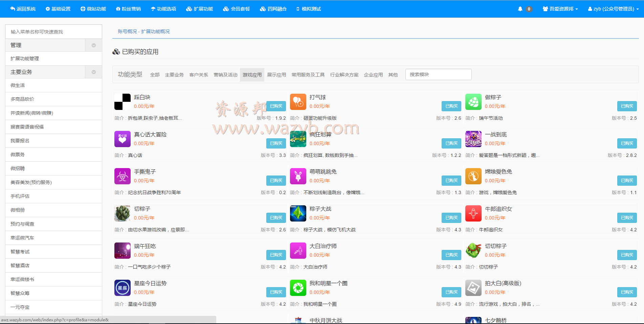Click 已购买 button for 星座今日运势
The image size is (644, 324).
276,292
